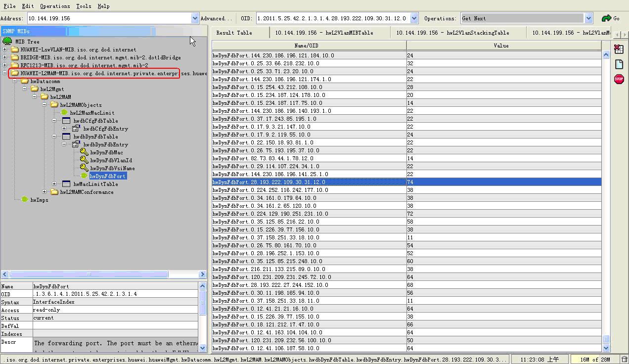Click the hwL2MAMConformance folder icon
Image resolution: width=629 pixels, height=364 pixels.
point(54,192)
